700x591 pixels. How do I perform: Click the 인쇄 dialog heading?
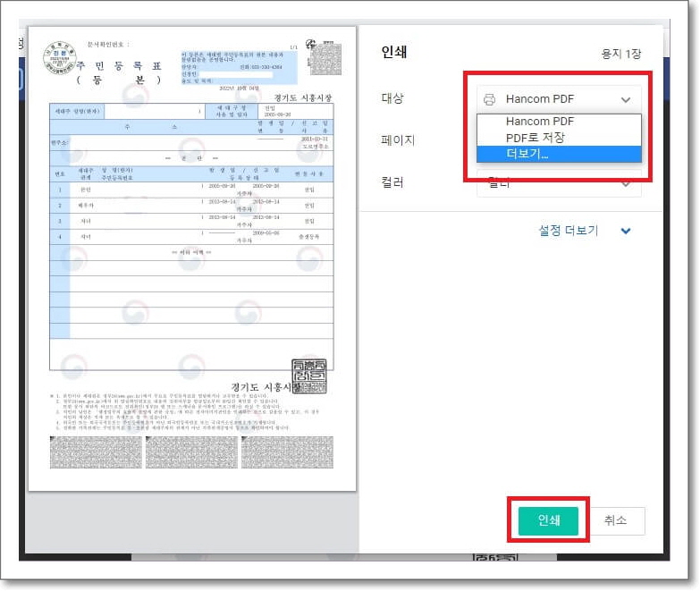[393, 52]
